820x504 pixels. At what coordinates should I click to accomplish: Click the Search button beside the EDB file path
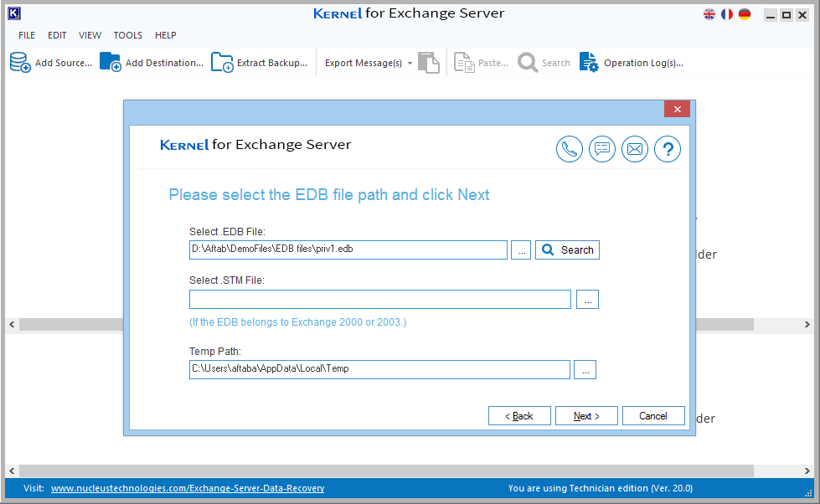pyautogui.click(x=567, y=250)
